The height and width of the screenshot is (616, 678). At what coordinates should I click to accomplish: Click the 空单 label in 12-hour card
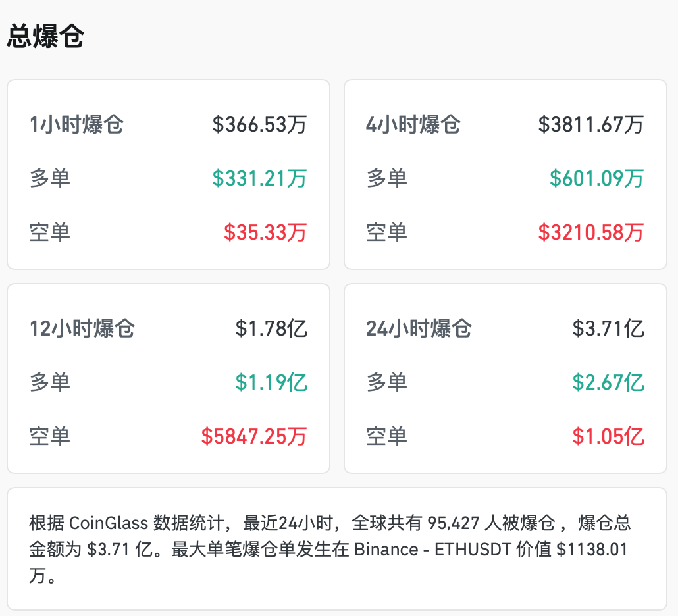coord(50,436)
